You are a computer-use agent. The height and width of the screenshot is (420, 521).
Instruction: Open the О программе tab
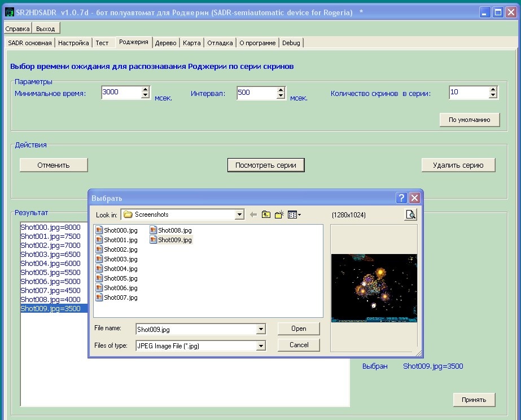pyautogui.click(x=257, y=43)
